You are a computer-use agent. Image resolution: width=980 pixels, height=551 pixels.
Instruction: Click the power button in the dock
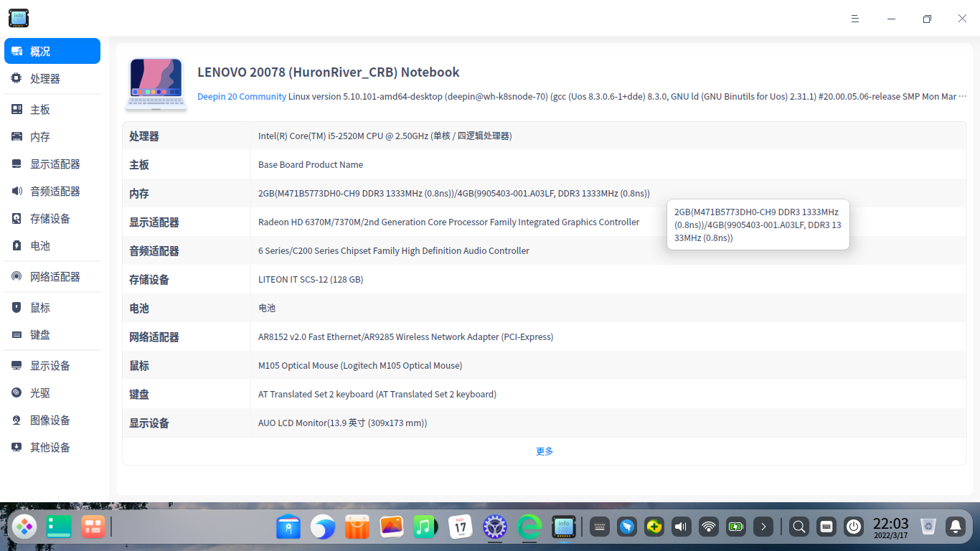pyautogui.click(x=854, y=527)
